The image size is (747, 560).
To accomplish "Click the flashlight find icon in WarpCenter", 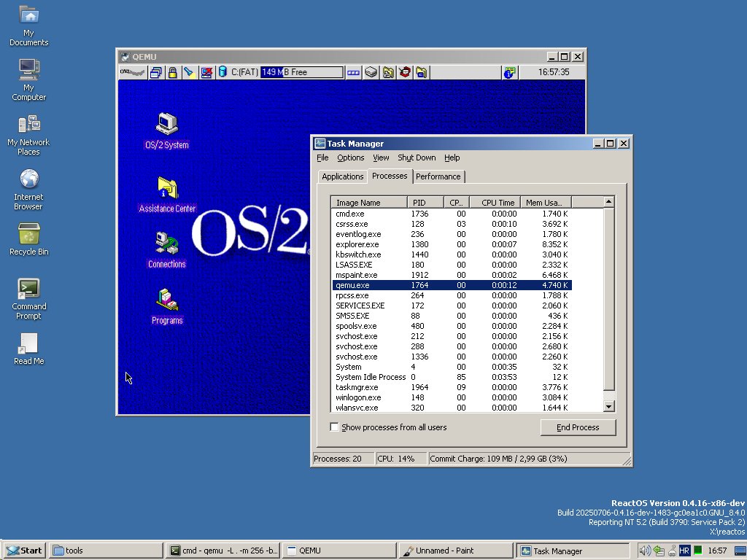I will pyautogui.click(x=189, y=72).
